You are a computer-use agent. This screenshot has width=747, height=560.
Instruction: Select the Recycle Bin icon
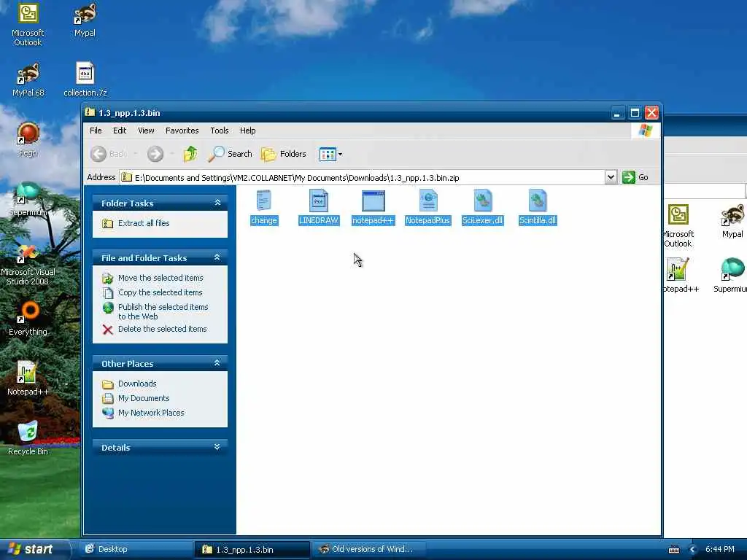(x=28, y=438)
